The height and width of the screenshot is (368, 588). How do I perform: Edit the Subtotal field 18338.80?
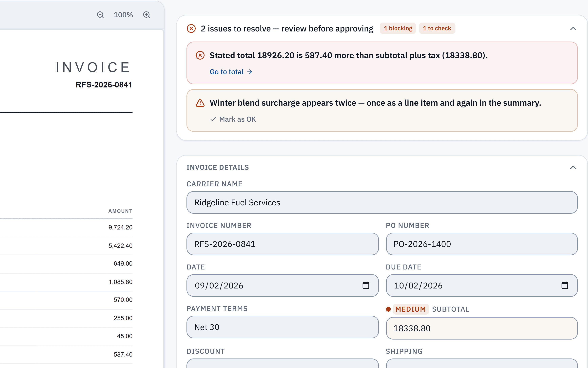[x=482, y=328]
